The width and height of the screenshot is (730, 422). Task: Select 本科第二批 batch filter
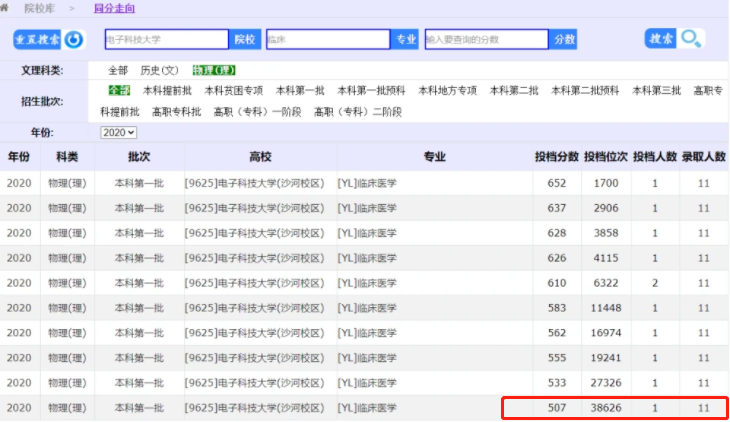(x=514, y=90)
